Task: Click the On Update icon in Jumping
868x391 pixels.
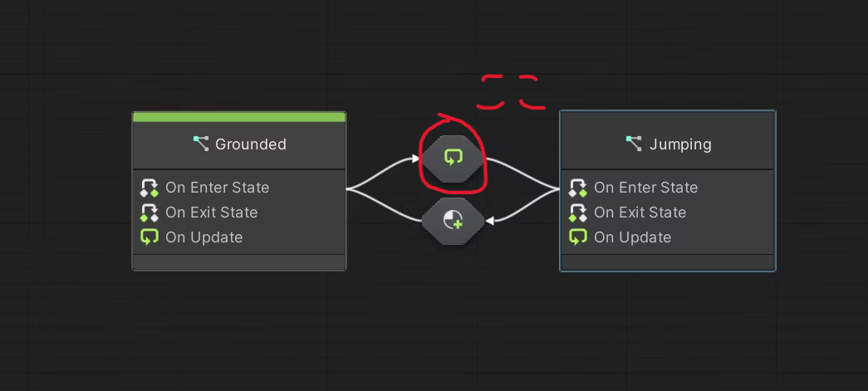Action: 578,237
